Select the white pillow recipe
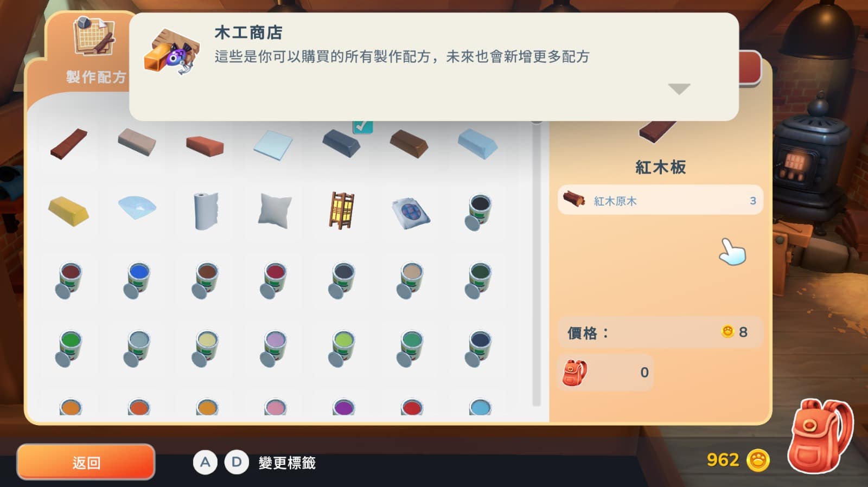 click(x=275, y=212)
